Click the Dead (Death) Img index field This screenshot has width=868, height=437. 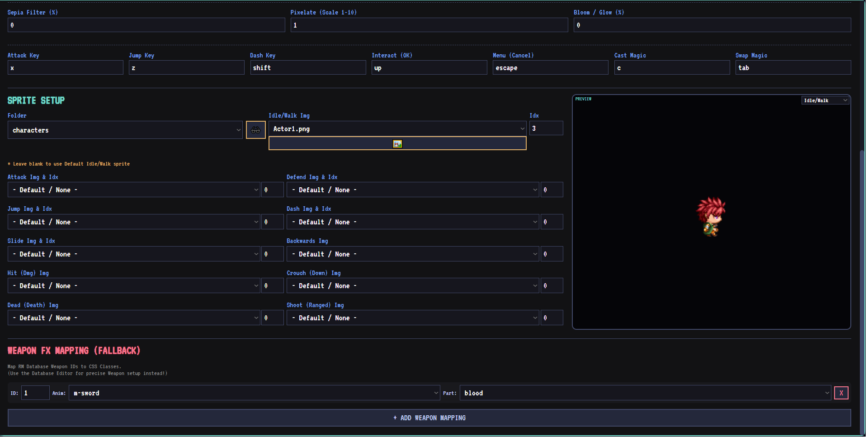point(273,318)
